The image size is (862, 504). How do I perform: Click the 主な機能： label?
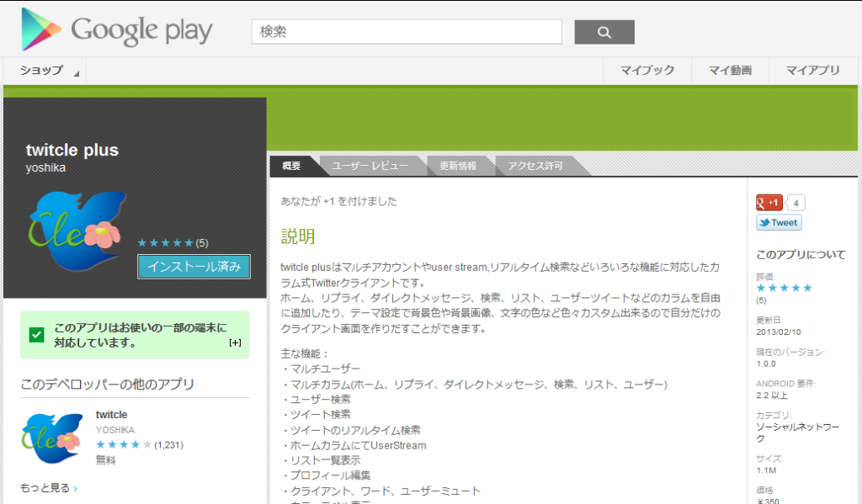pyautogui.click(x=304, y=353)
